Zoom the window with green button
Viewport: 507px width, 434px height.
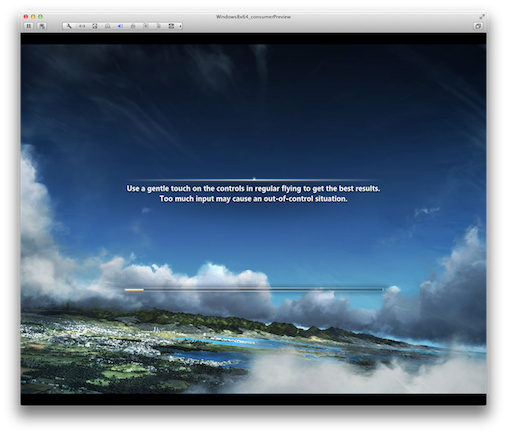[x=40, y=17]
